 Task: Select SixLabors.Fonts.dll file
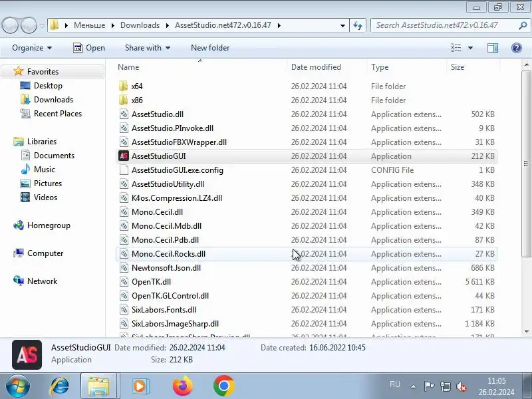[x=307, y=309]
